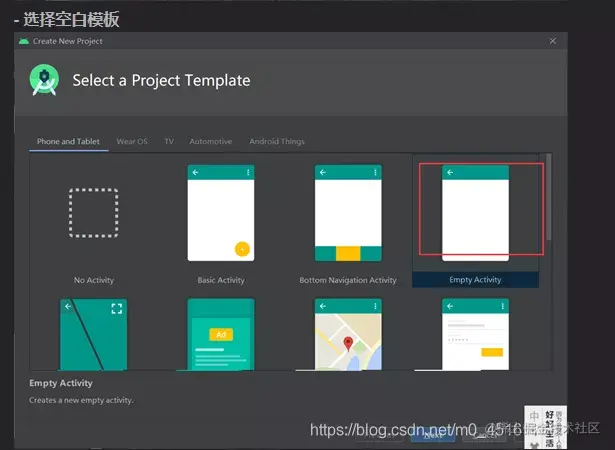Screen dimensions: 615x450
Task: Click the Next button
Action: tap(433, 435)
